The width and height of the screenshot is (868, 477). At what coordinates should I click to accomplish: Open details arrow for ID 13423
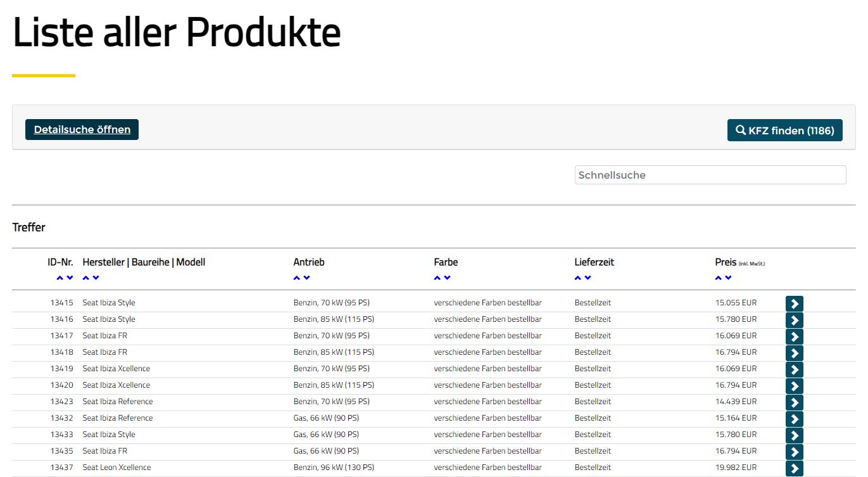click(794, 403)
